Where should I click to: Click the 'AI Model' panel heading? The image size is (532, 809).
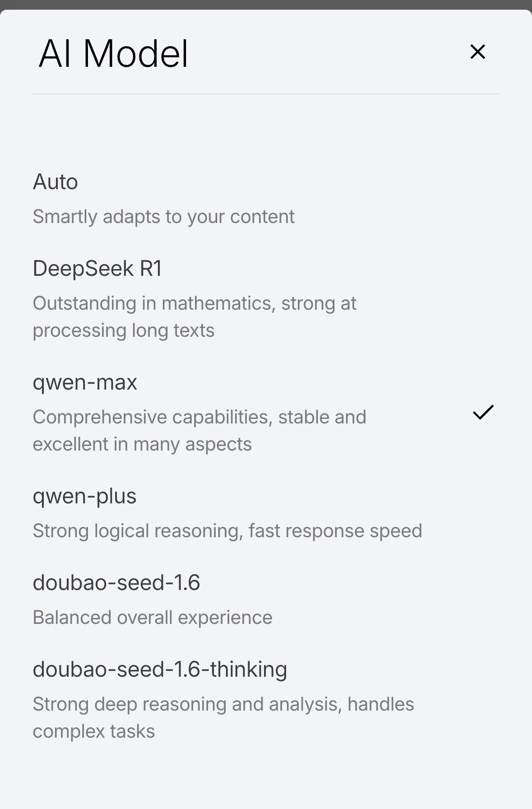113,54
